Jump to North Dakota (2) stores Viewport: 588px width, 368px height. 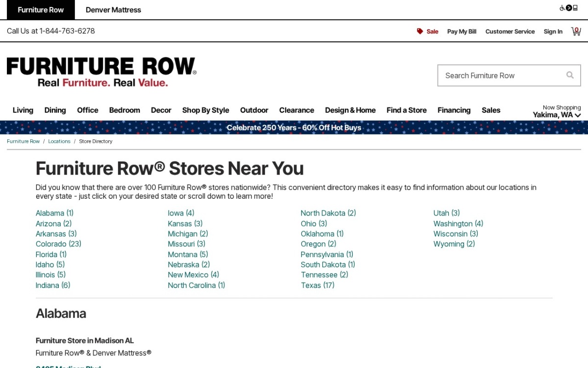[x=328, y=213]
